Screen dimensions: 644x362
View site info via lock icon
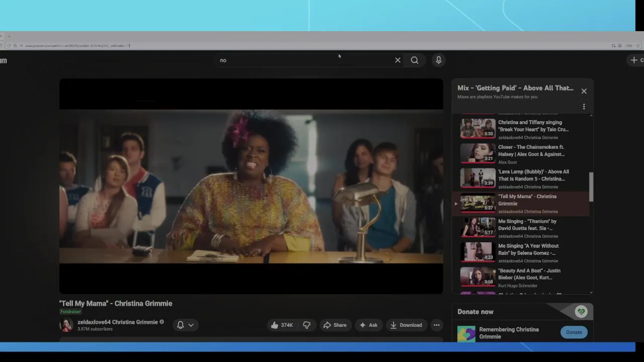tap(15, 46)
